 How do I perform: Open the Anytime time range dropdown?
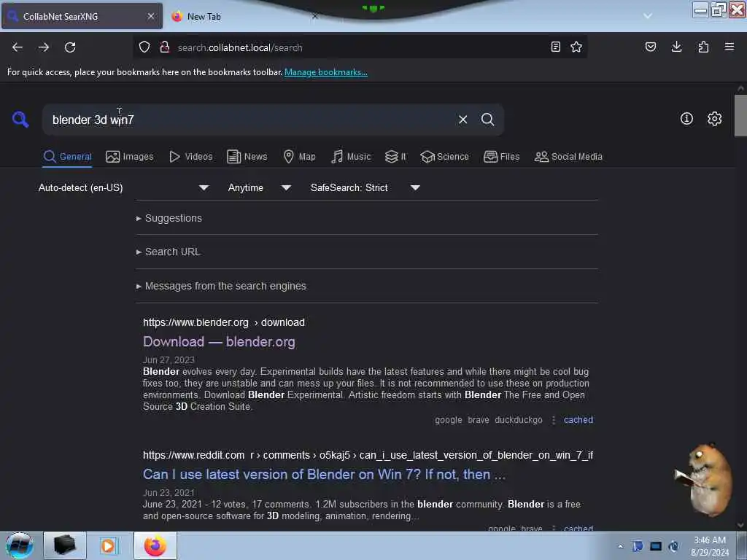(x=259, y=187)
